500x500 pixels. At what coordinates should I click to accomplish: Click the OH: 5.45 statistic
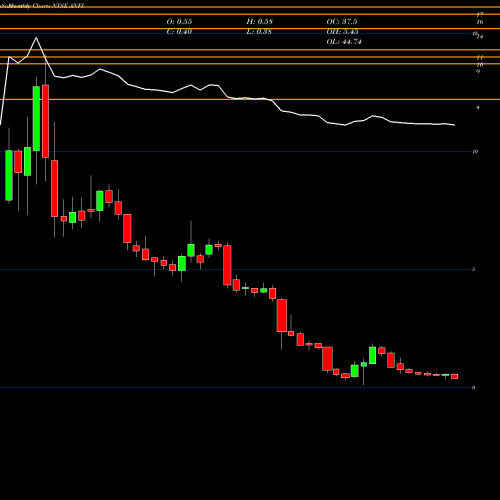343,32
